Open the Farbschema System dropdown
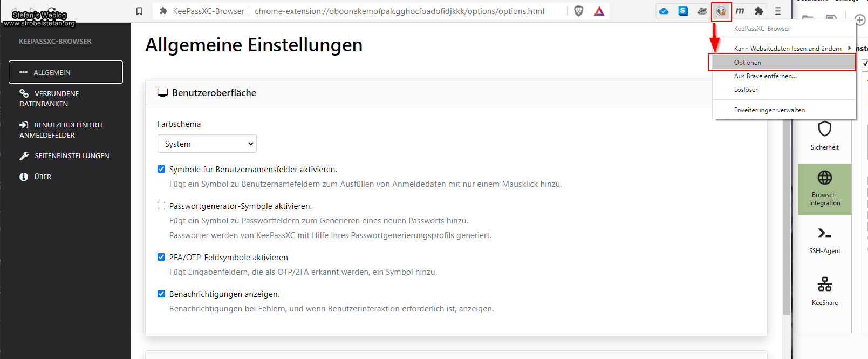 pos(207,144)
